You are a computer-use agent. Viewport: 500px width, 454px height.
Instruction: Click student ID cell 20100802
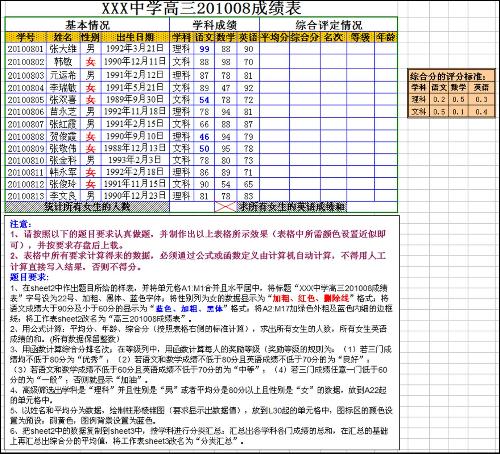(x=26, y=62)
